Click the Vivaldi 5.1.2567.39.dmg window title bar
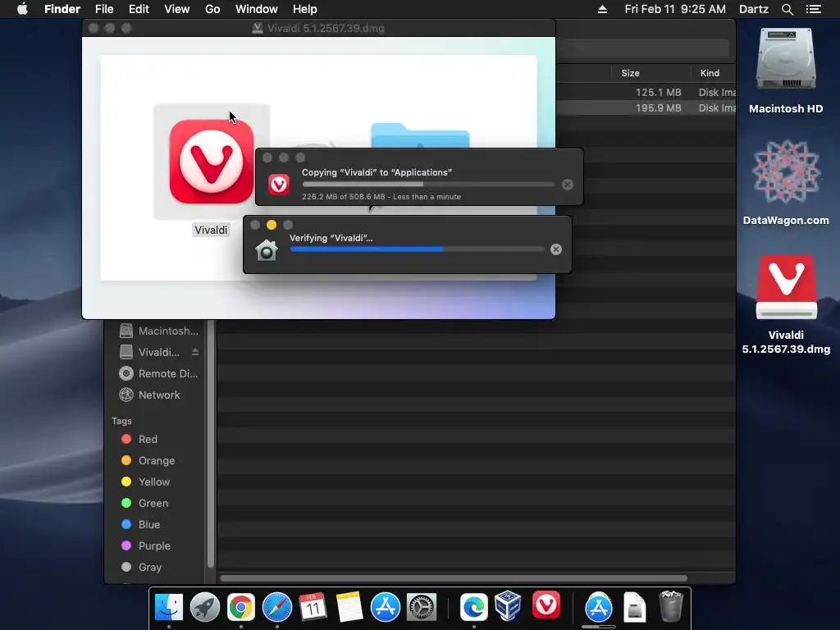 318,28
